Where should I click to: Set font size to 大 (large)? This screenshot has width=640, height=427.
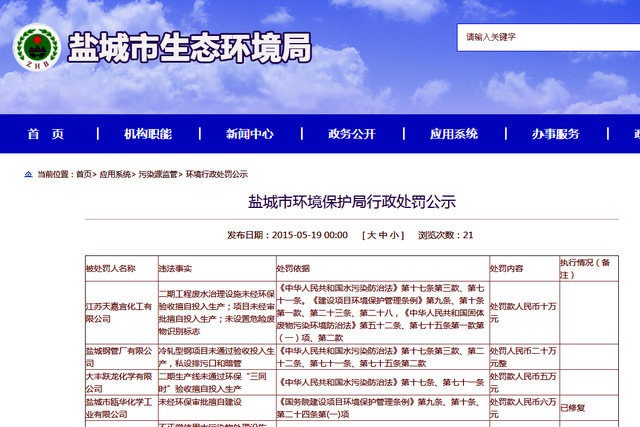371,235
